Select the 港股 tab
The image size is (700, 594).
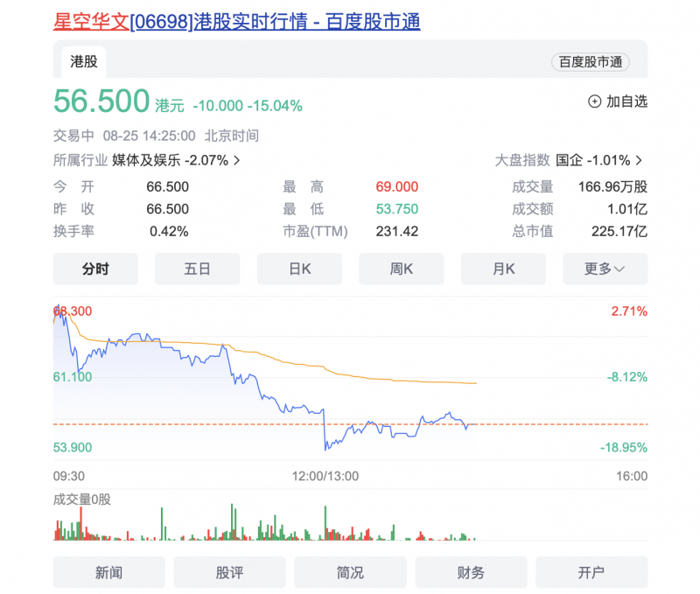[84, 62]
